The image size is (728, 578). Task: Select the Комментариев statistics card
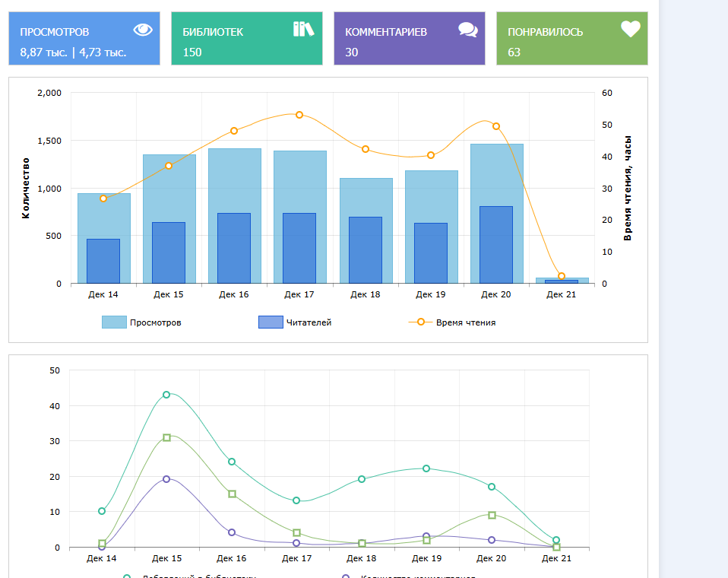(x=409, y=39)
